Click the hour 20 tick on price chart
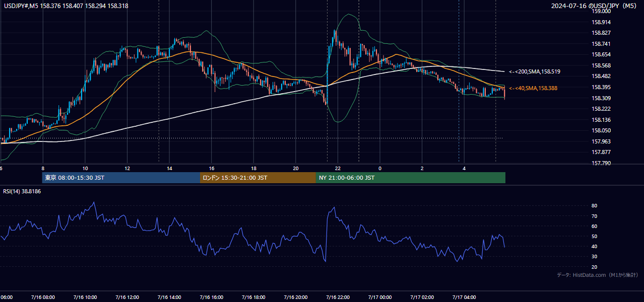Screen dimensions: 644x302 [296, 169]
